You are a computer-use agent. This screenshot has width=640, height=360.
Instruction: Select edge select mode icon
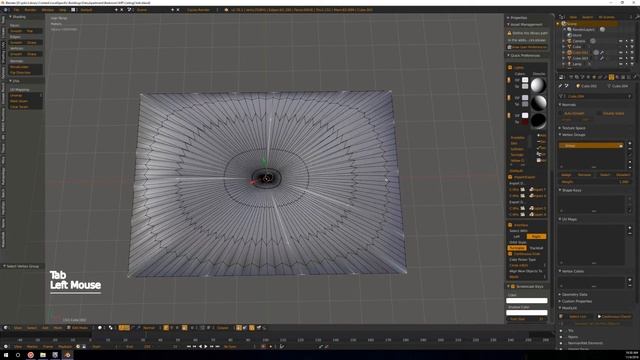172,328
